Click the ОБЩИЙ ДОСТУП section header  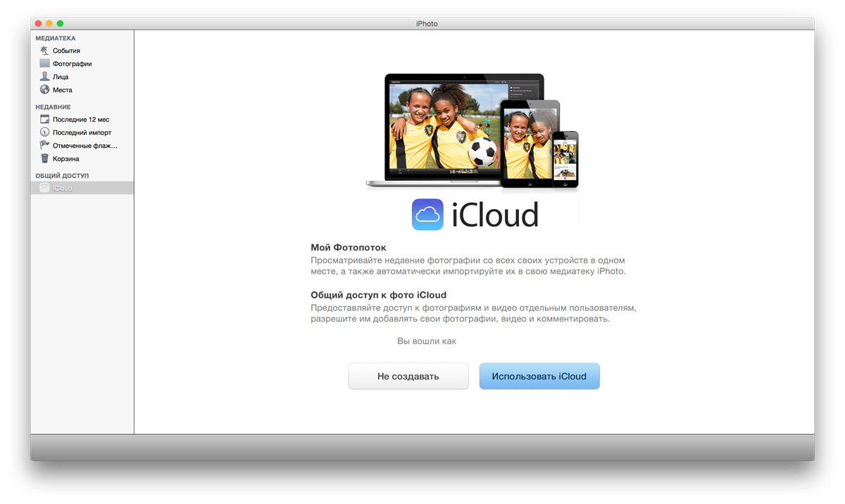coord(62,175)
